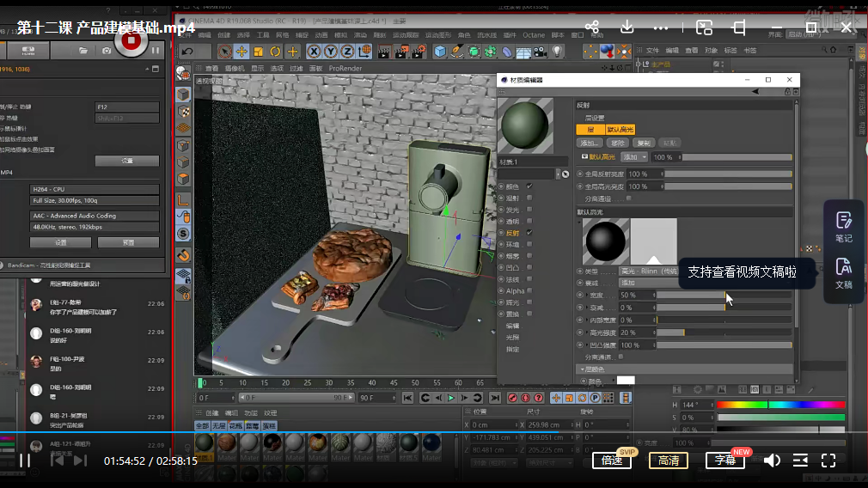
Task: Activate the Scale tool in toolbar
Action: [258, 52]
